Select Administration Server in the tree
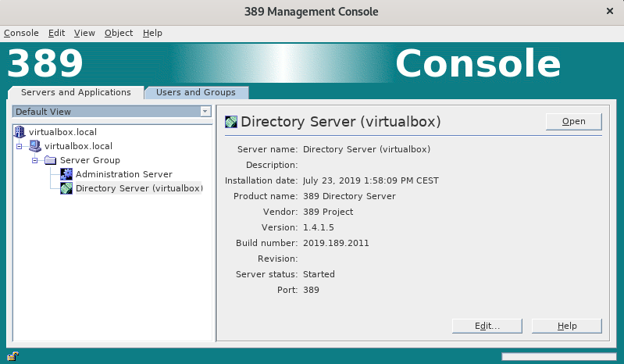Viewport: 624px width, 364px height. pyautogui.click(x=124, y=174)
